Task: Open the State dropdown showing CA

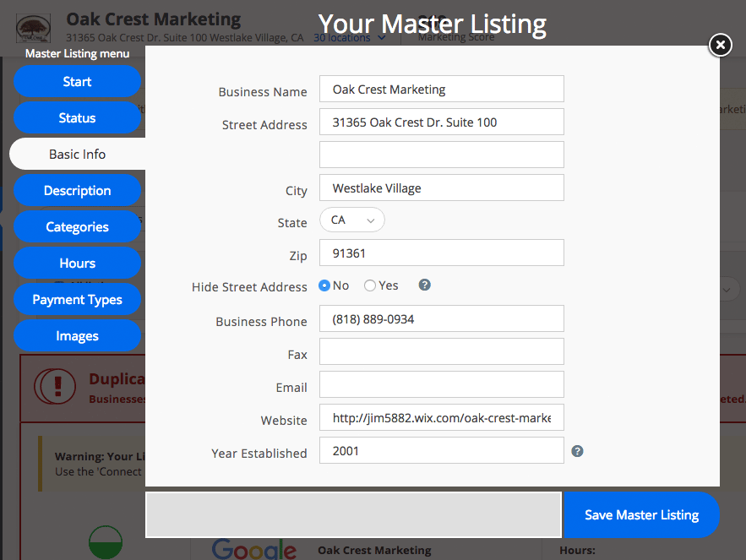Action: (352, 220)
